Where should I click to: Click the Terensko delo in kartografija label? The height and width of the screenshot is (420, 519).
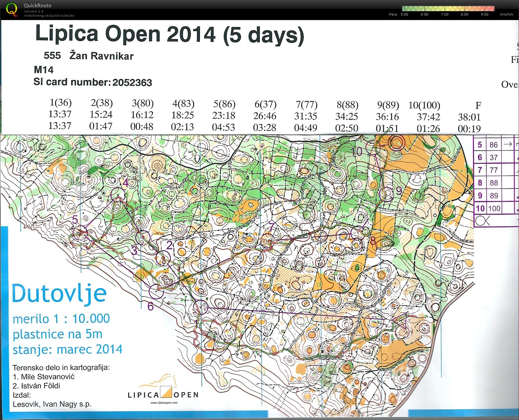click(x=61, y=368)
